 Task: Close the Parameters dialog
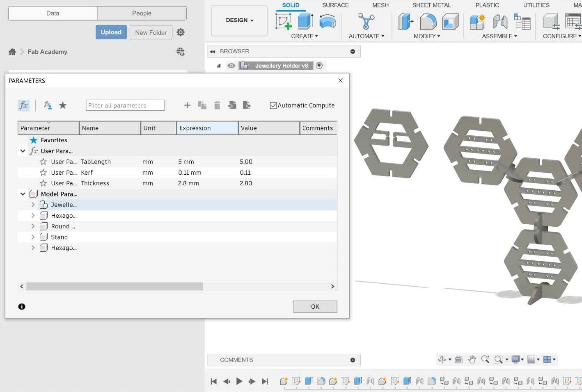tap(340, 80)
